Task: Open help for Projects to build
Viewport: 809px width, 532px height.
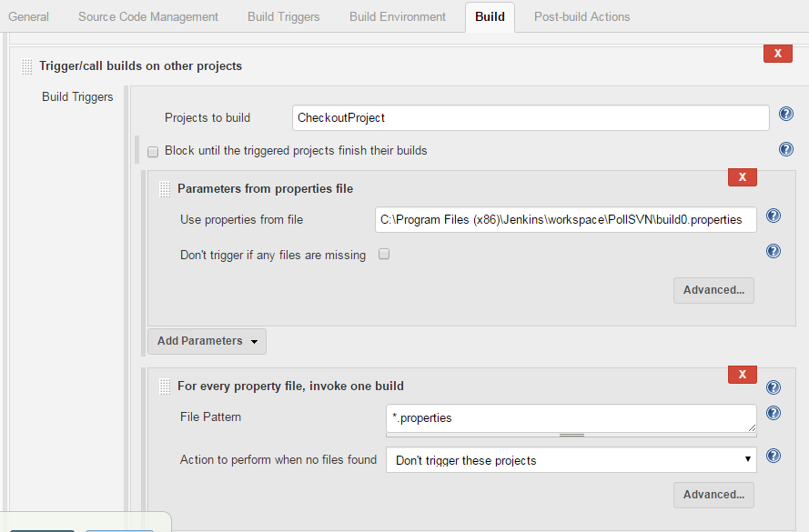Action: pyautogui.click(x=785, y=113)
